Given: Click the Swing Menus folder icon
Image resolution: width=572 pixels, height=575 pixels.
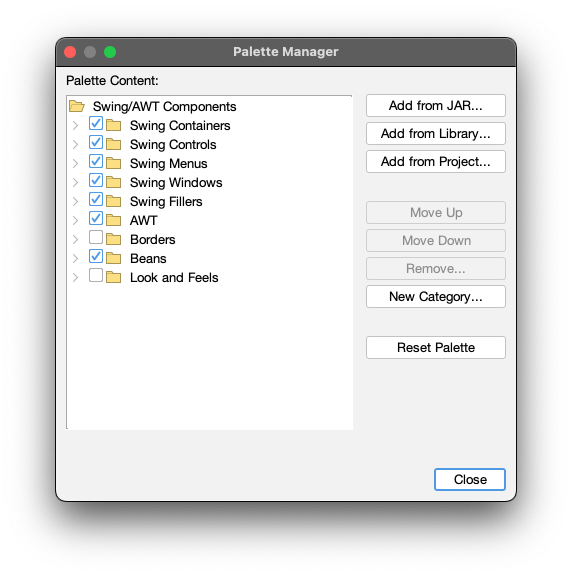Looking at the screenshot, I should pyautogui.click(x=113, y=164).
